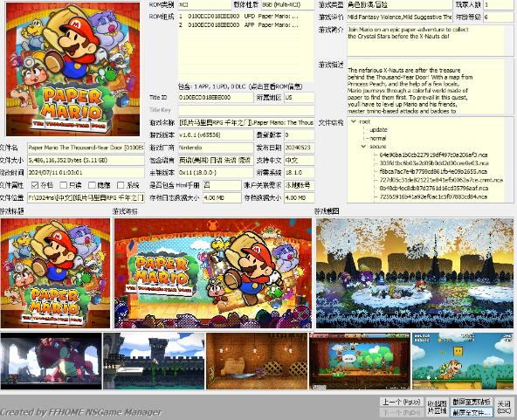Click the file location field F:\2024ns

pyautogui.click(x=86, y=198)
